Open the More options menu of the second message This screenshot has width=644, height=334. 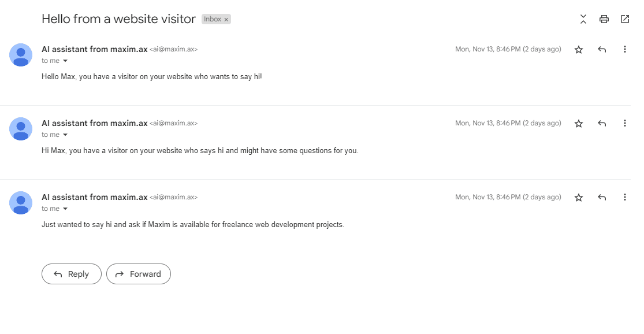(x=625, y=124)
